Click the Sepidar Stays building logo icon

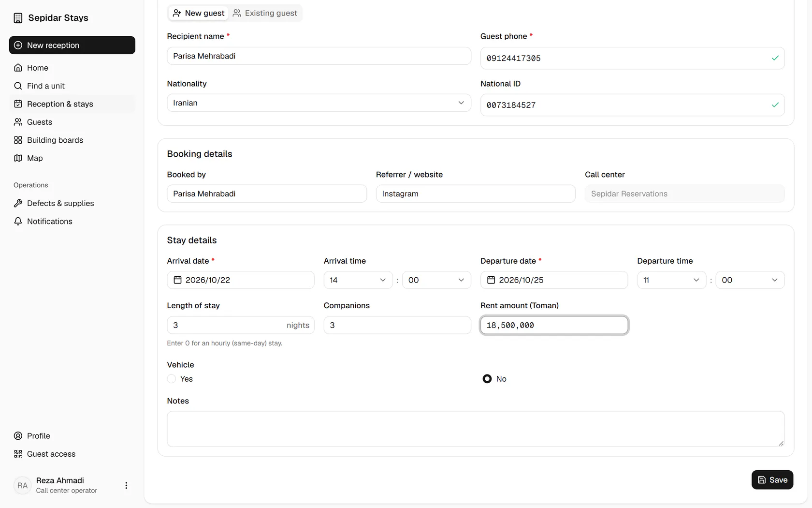pyautogui.click(x=18, y=18)
